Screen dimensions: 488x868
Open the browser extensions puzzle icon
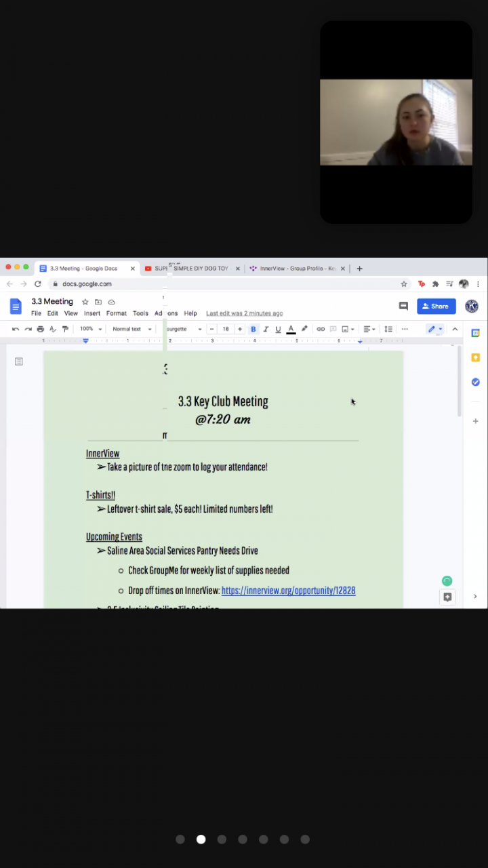(x=436, y=284)
